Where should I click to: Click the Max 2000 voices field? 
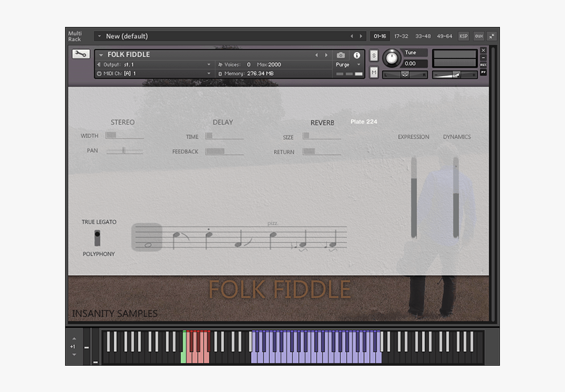coord(269,64)
